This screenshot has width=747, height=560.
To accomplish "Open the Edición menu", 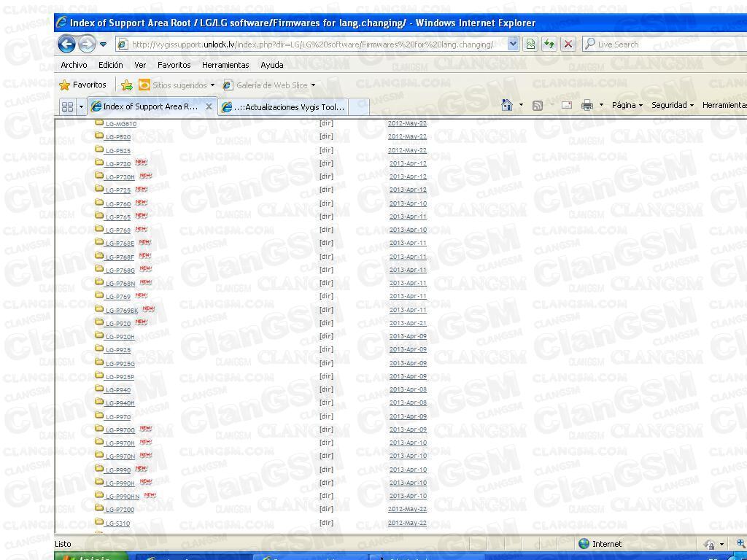I will point(111,65).
